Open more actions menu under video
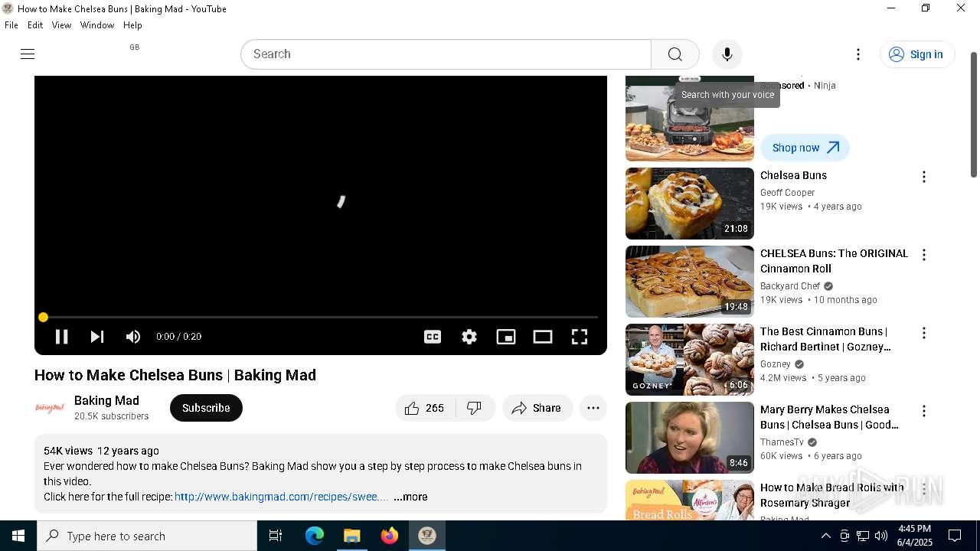The height and width of the screenshot is (551, 980). (593, 408)
